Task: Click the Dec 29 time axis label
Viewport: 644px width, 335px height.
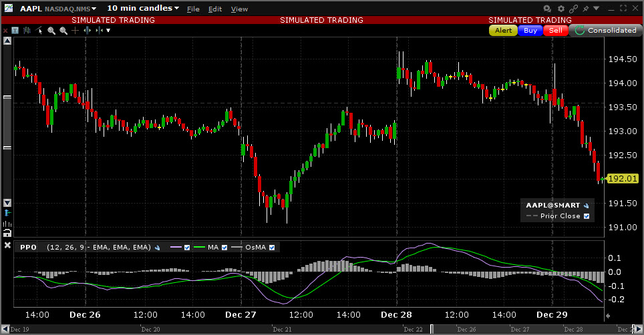Action: tap(552, 315)
